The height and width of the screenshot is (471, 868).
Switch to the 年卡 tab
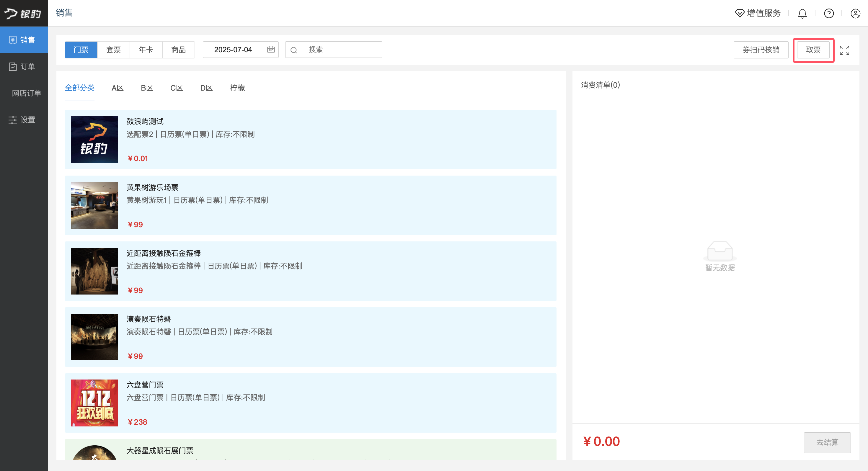point(146,50)
